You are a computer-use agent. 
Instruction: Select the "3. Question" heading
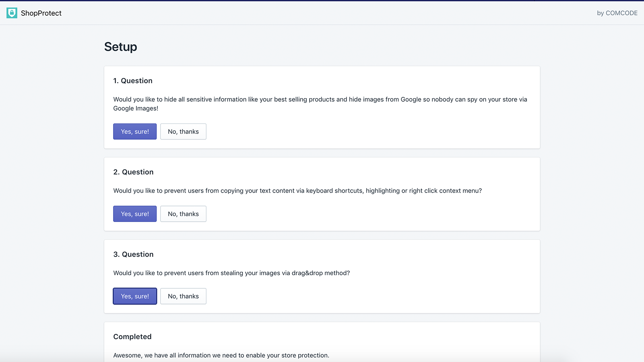pyautogui.click(x=133, y=254)
